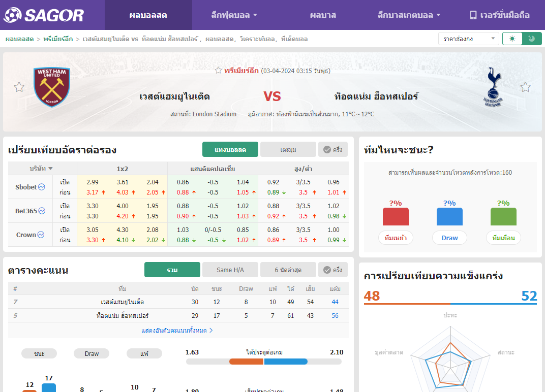This screenshot has height=392, width=545.
Task: Toggle half-time checkbox in standings table
Action: click(x=333, y=270)
